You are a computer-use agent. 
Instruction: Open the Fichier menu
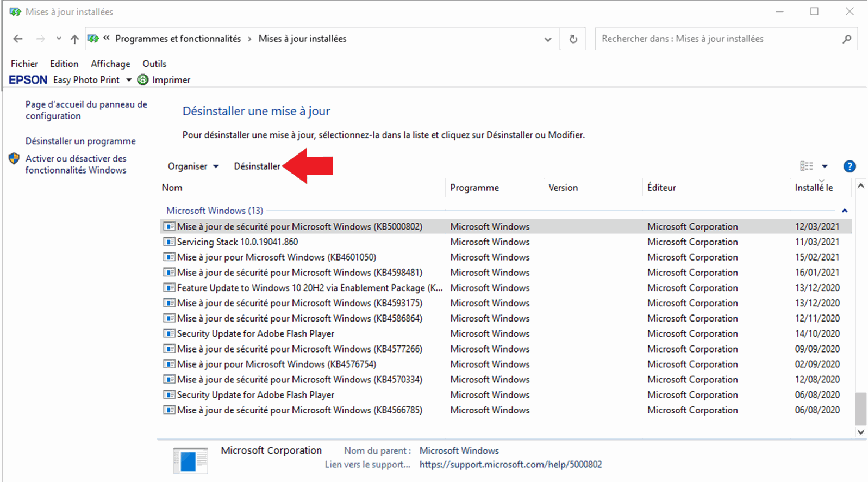click(x=24, y=64)
